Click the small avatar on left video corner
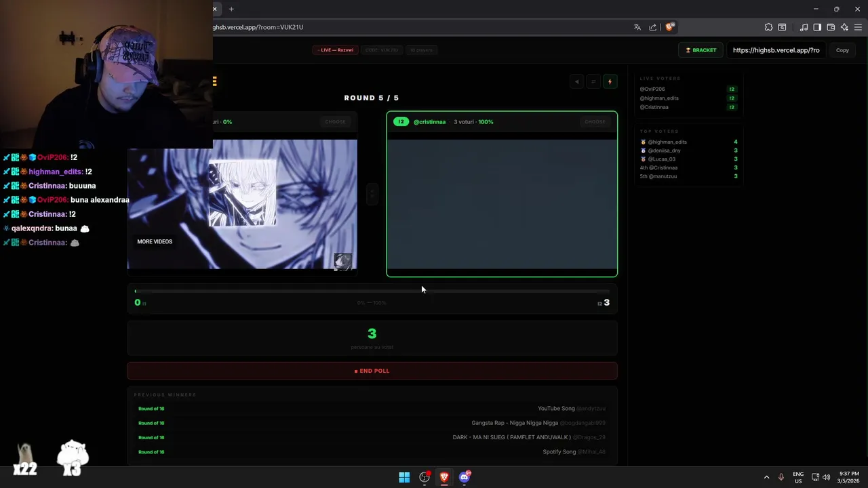The width and height of the screenshot is (868, 488). [342, 262]
